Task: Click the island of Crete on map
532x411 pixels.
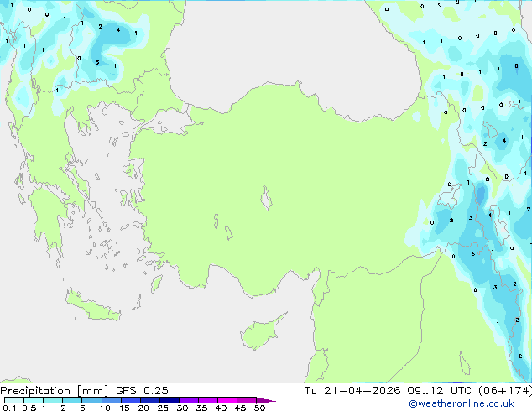Action: point(91,307)
